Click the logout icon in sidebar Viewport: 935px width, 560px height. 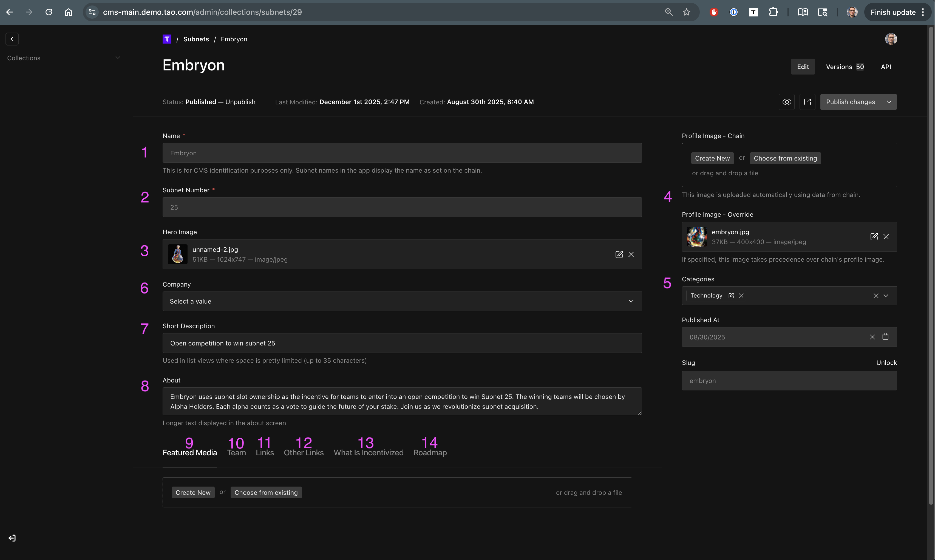(12, 538)
